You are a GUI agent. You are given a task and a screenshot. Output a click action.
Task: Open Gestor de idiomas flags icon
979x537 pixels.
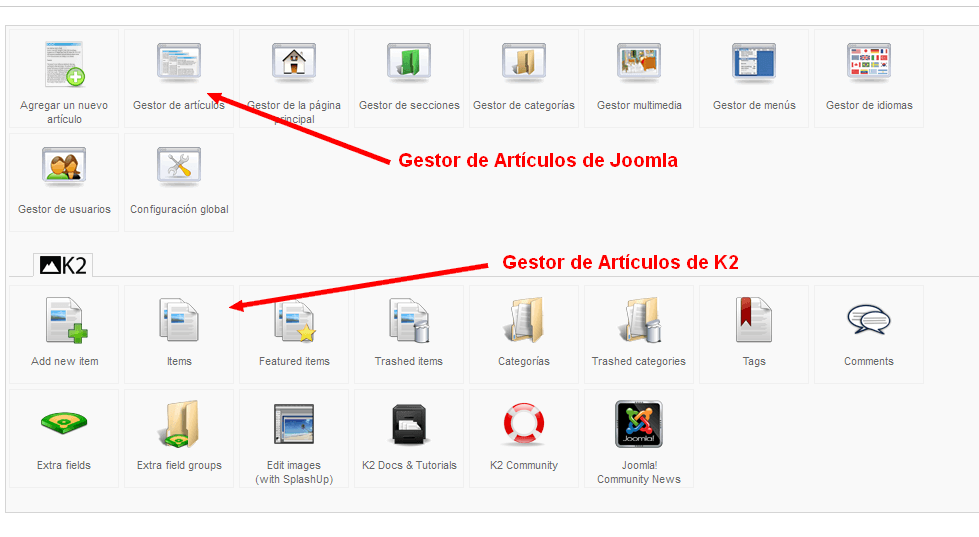868,62
